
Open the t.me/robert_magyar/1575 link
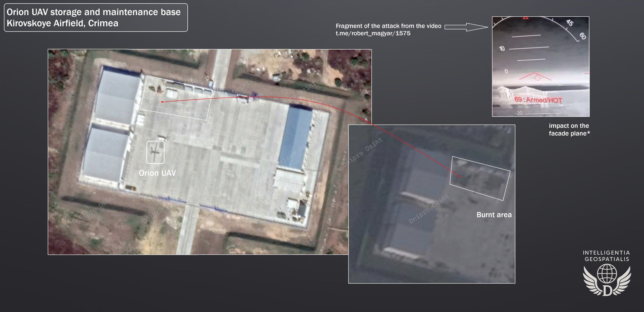(x=373, y=33)
